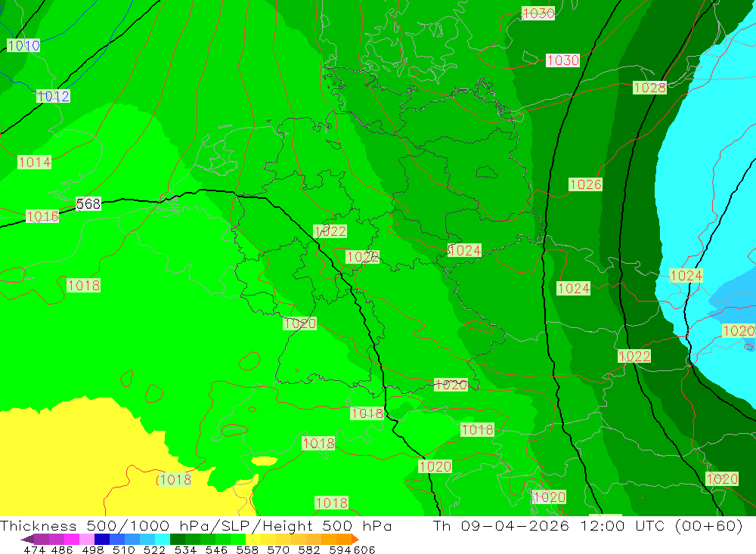Click the 486 legend value
This screenshot has width=756, height=554.
pos(62,549)
